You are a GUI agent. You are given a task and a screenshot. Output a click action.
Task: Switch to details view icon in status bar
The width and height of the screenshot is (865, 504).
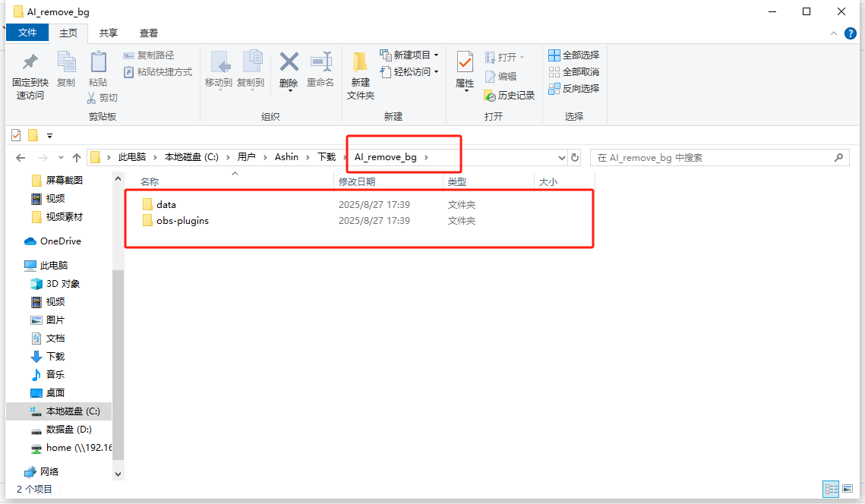click(x=831, y=490)
